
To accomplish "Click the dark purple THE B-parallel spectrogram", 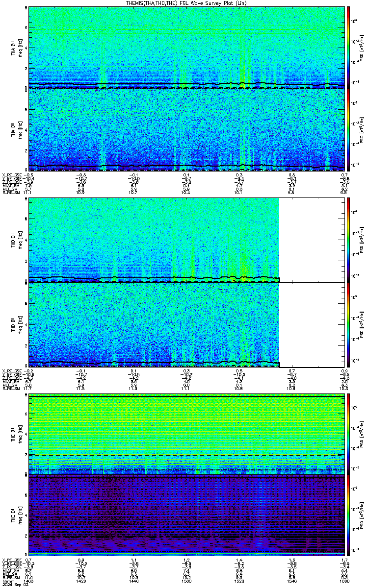I will (185, 516).
